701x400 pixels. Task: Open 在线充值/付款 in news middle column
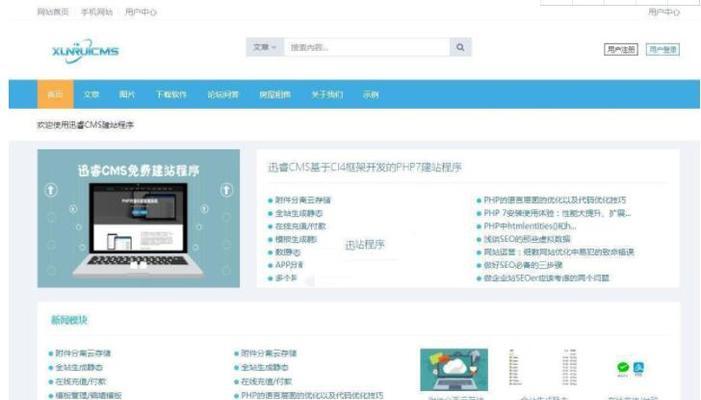[266, 381]
